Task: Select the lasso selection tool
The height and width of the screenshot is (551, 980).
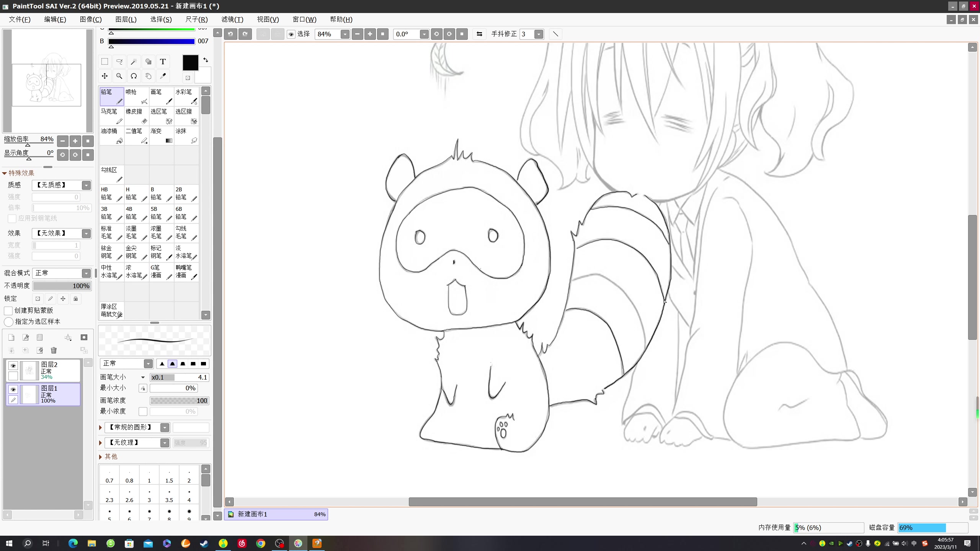Action: pos(119,62)
